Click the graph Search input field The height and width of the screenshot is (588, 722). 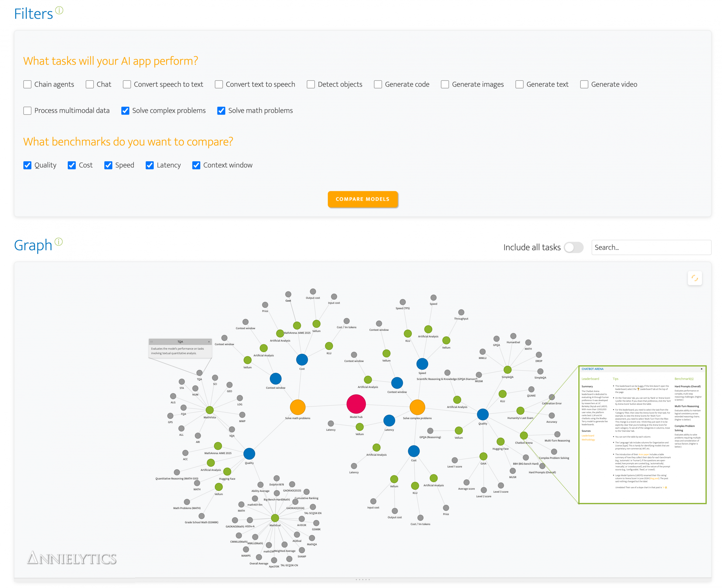pyautogui.click(x=651, y=248)
